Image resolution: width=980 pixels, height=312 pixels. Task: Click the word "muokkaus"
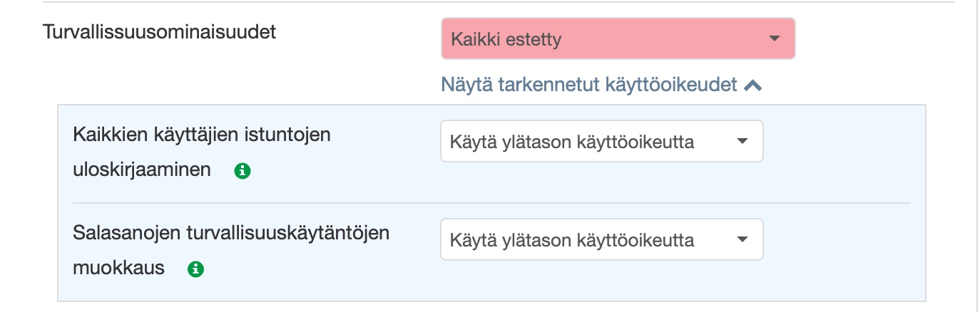[118, 269]
